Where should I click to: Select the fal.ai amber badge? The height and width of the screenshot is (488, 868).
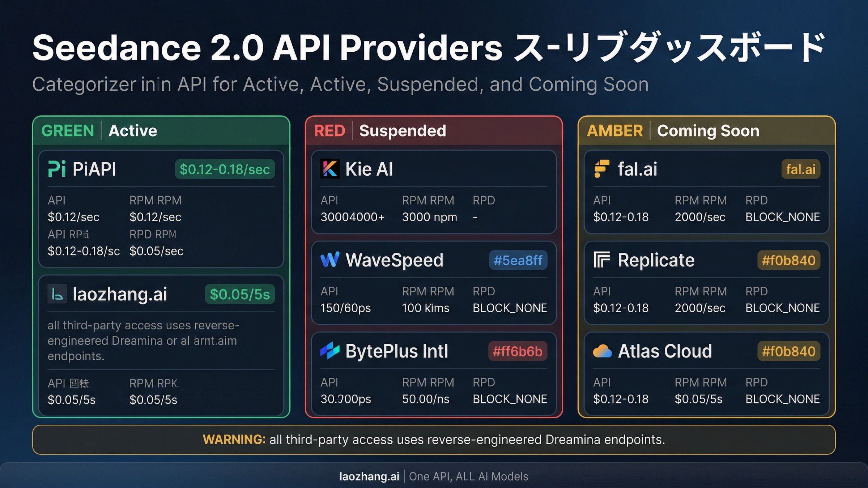click(799, 169)
